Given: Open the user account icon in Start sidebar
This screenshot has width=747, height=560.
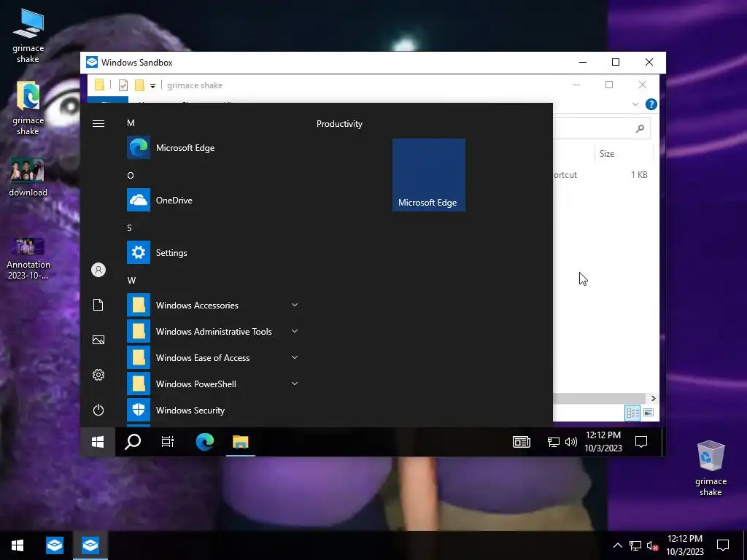Looking at the screenshot, I should pyautogui.click(x=98, y=270).
